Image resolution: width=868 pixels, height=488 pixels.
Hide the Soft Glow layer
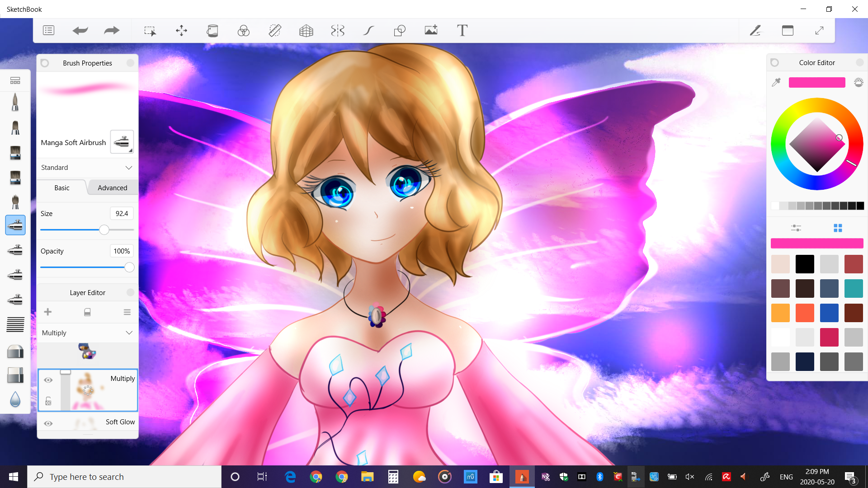[x=48, y=423]
